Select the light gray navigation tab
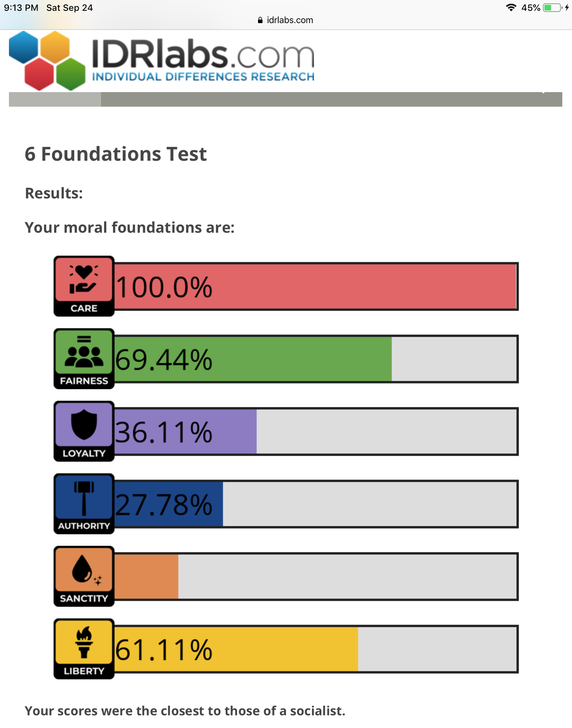 55,99
